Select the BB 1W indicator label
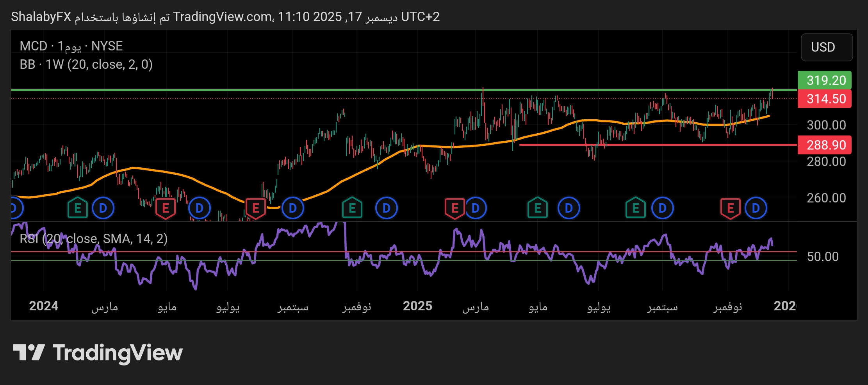The image size is (868, 385). pos(86,64)
